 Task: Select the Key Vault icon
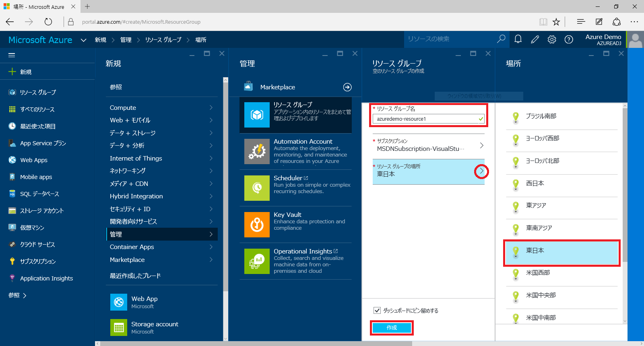click(257, 224)
